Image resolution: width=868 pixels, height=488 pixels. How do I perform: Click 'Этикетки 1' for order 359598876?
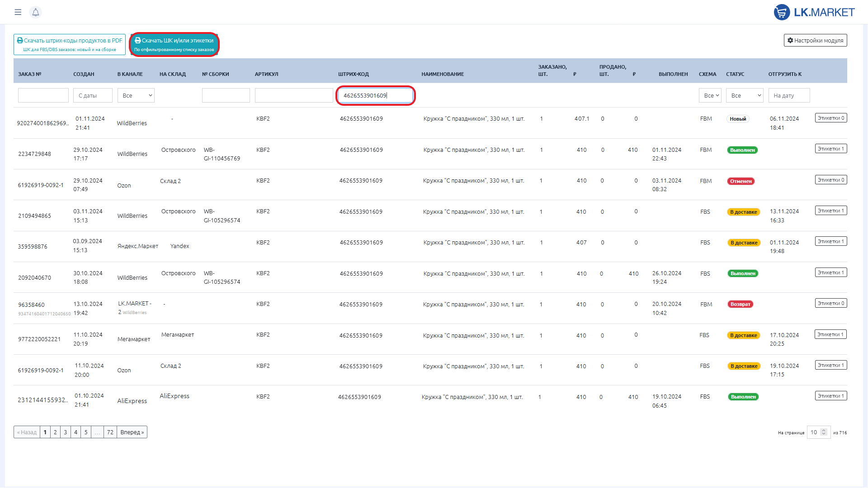(x=831, y=241)
